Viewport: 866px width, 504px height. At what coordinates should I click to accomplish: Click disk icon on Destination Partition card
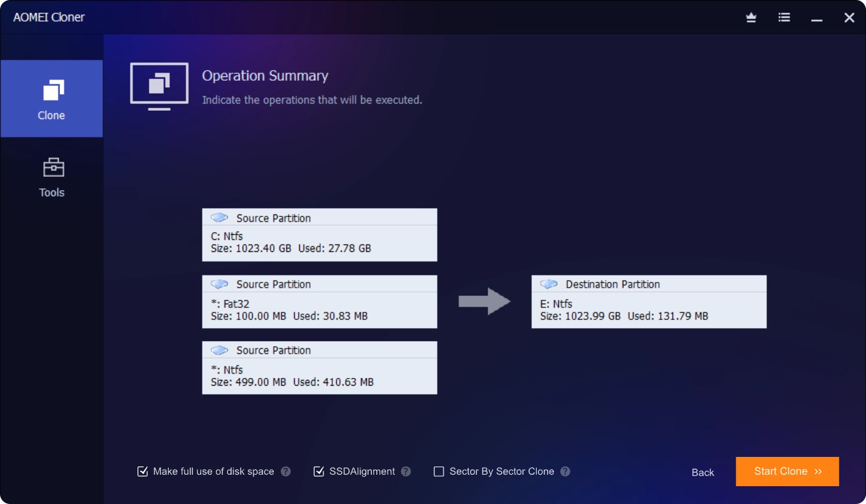click(549, 284)
